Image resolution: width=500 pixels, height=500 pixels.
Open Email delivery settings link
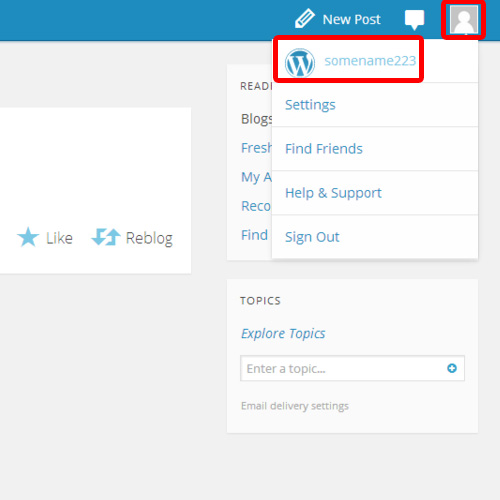pos(295,406)
